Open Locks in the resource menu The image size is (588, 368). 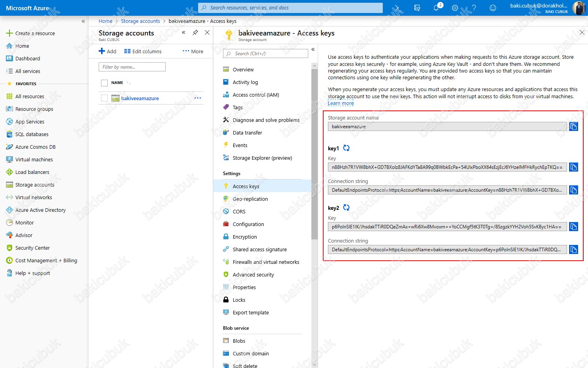click(x=239, y=300)
